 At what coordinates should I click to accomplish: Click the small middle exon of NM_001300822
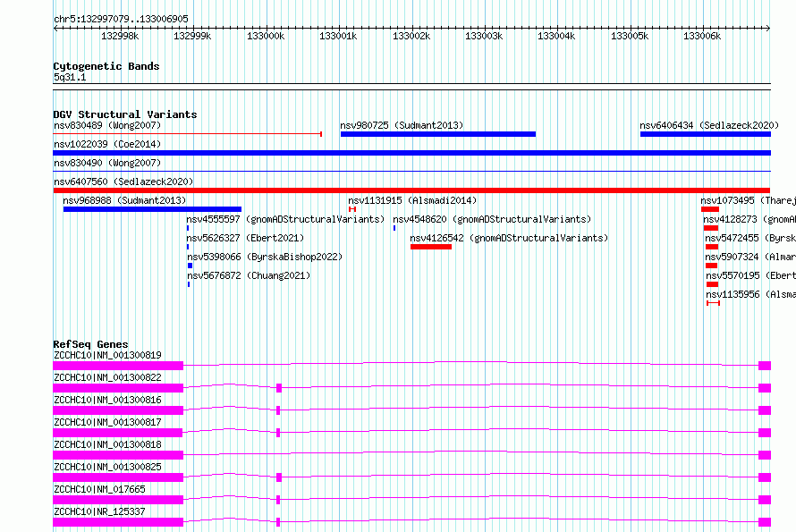click(x=279, y=388)
